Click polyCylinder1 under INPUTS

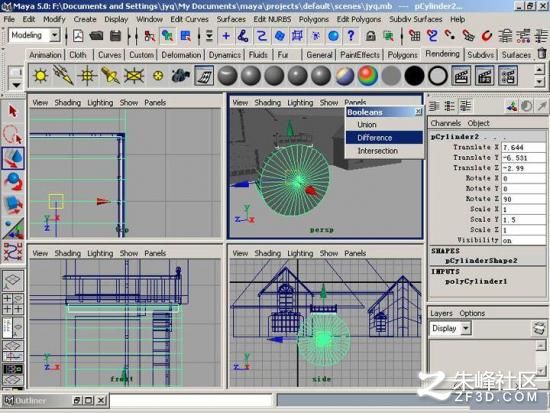click(476, 281)
